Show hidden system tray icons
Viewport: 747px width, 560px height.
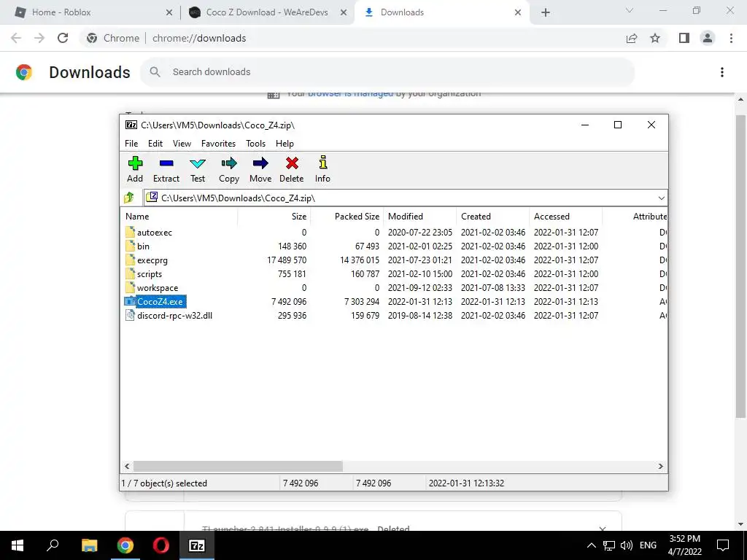coord(591,545)
